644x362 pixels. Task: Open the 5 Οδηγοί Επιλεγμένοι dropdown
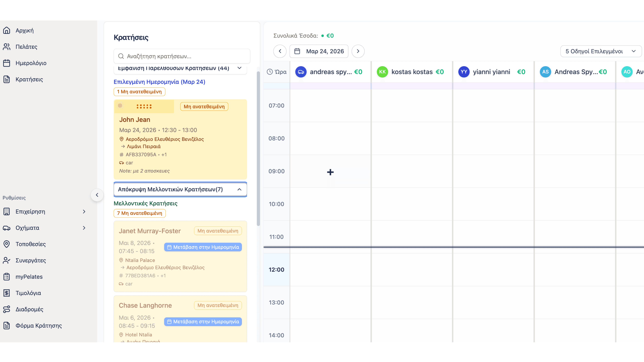pos(601,51)
